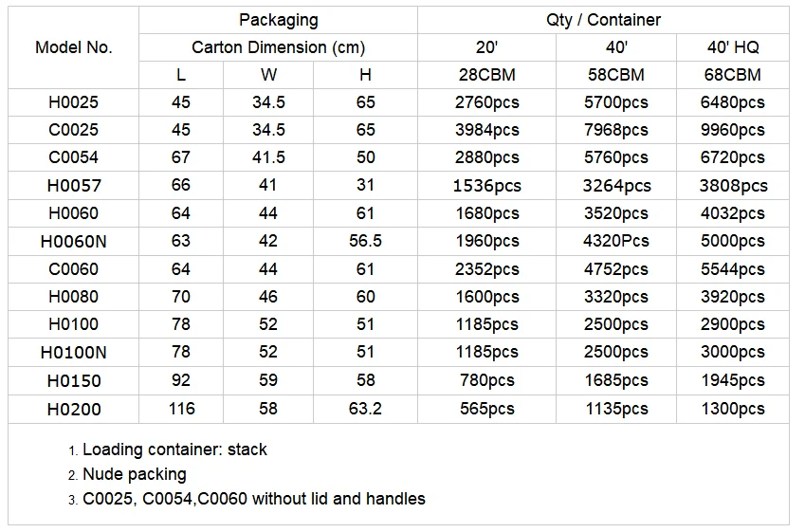This screenshot has height=532, width=805.
Task: Click the Model No. header cell
Action: 74,47
